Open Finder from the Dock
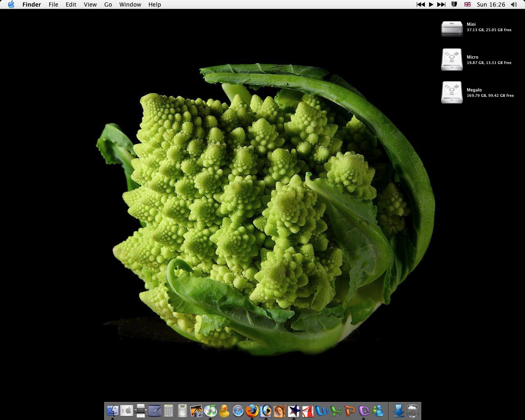 [x=112, y=411]
